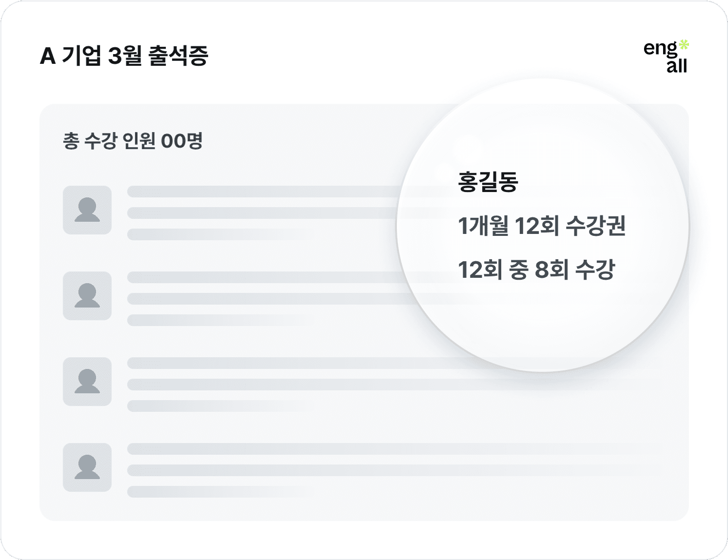Viewport: 728px width, 560px height.
Task: Click the fourth student's short bottom line
Action: tap(219, 492)
